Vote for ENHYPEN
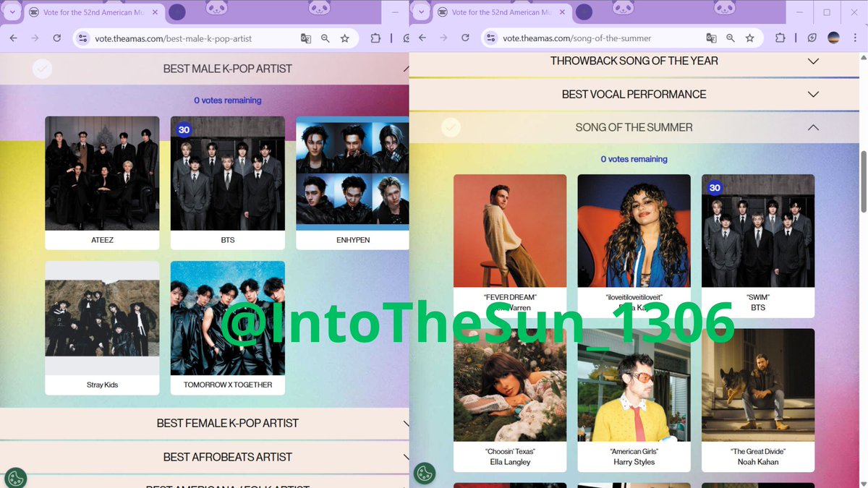The width and height of the screenshot is (868, 488). 353,183
